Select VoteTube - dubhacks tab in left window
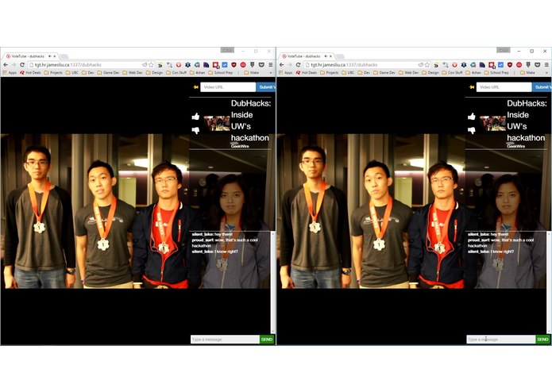 point(30,56)
